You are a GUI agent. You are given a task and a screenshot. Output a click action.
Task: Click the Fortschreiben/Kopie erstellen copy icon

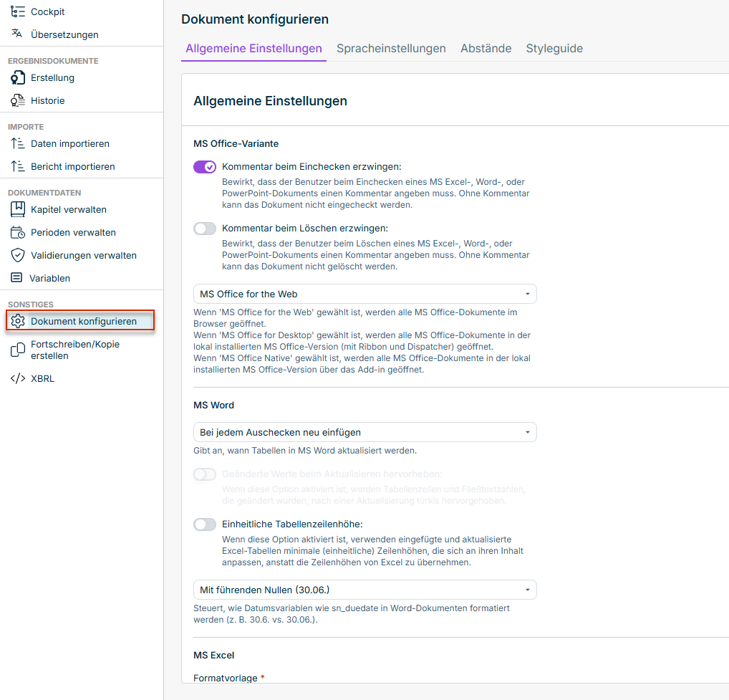pyautogui.click(x=18, y=350)
